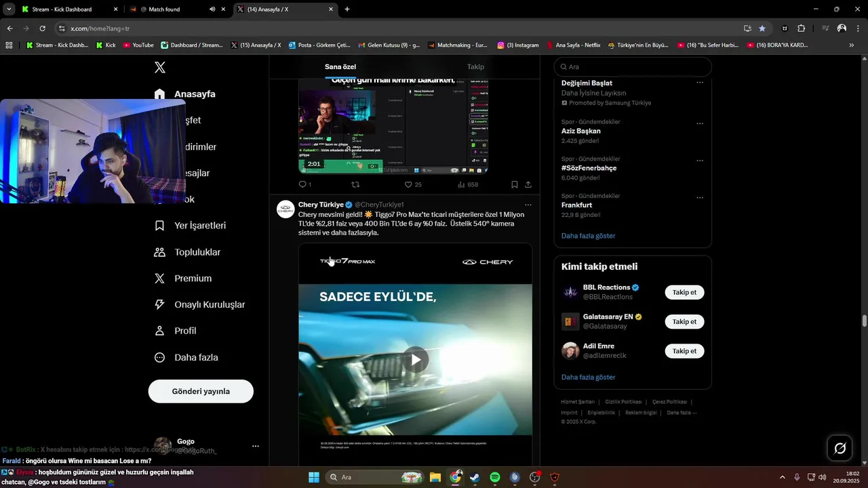Open Onaylı Kuruluşlar page

[200, 305]
